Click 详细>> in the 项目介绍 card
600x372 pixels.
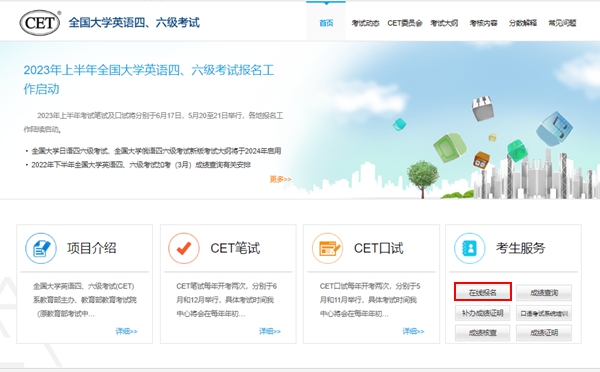[126, 331]
